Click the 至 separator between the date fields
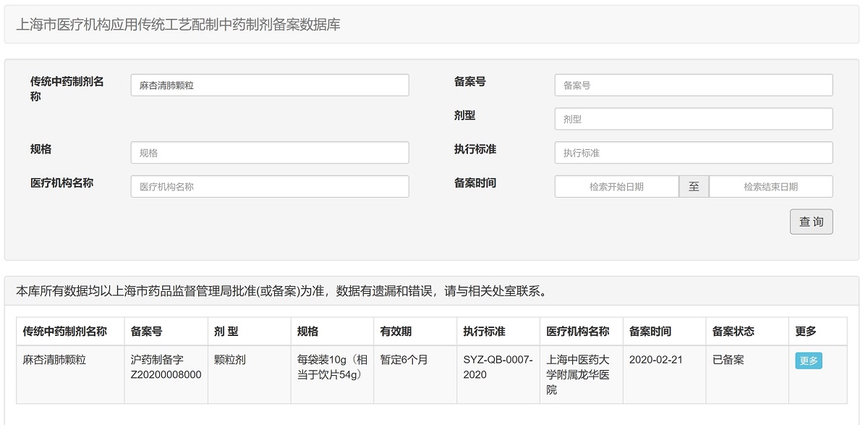 [694, 187]
